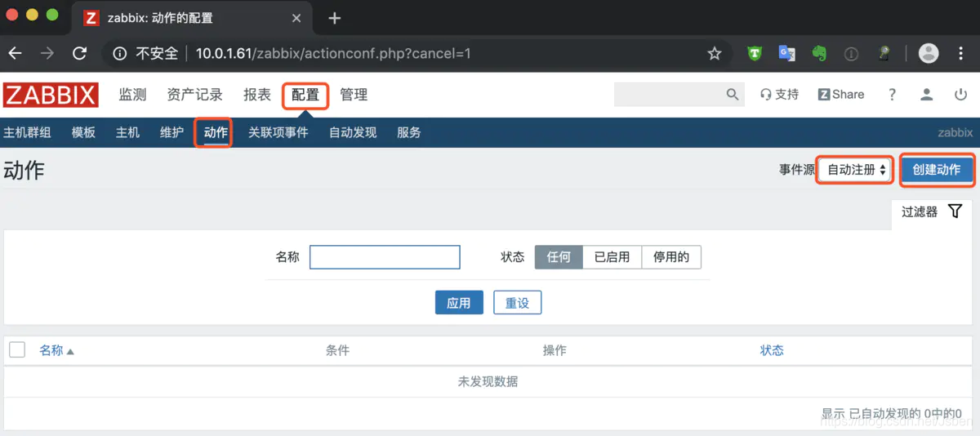Open the user profile icon in Zabbix
Screen dimensions: 980x436
(926, 95)
